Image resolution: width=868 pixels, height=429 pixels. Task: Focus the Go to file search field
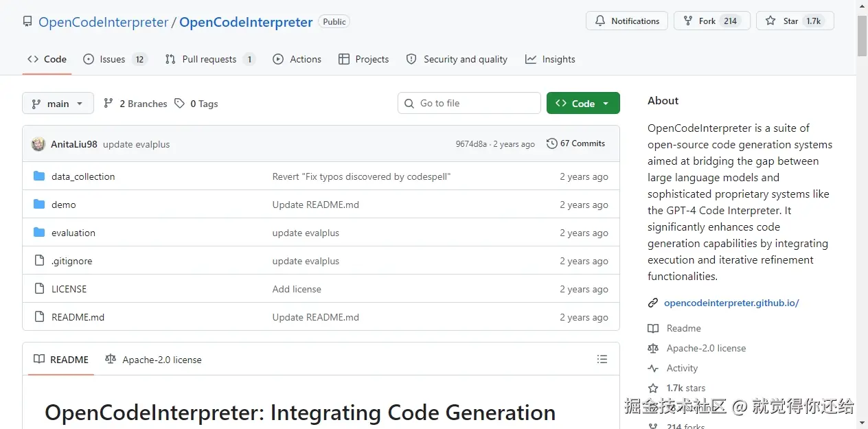469,103
